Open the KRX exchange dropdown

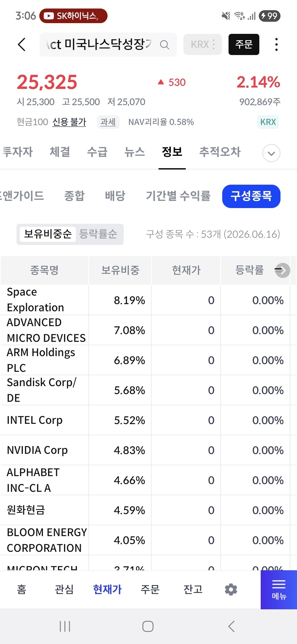coord(203,44)
